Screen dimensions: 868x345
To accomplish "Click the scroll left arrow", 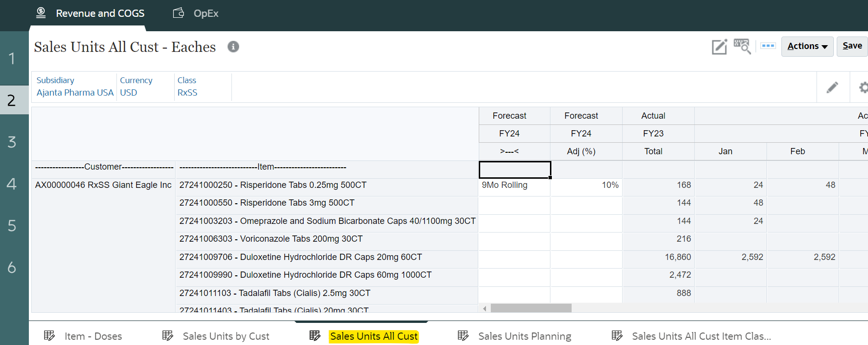I will click(485, 308).
